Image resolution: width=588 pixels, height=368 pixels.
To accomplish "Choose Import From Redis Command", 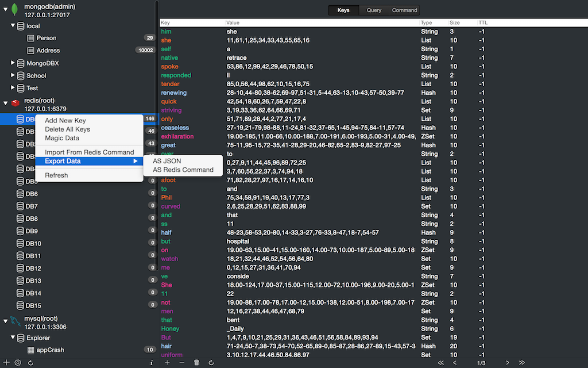I will pyautogui.click(x=89, y=152).
